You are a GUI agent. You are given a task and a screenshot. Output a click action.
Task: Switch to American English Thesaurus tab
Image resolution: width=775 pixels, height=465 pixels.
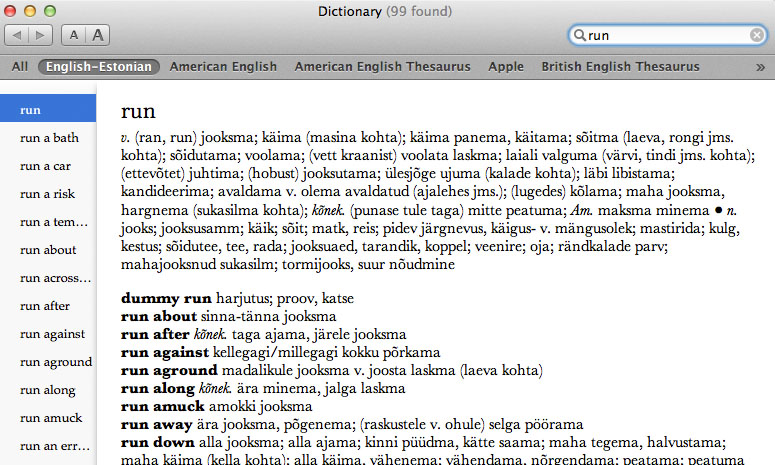coord(383,67)
